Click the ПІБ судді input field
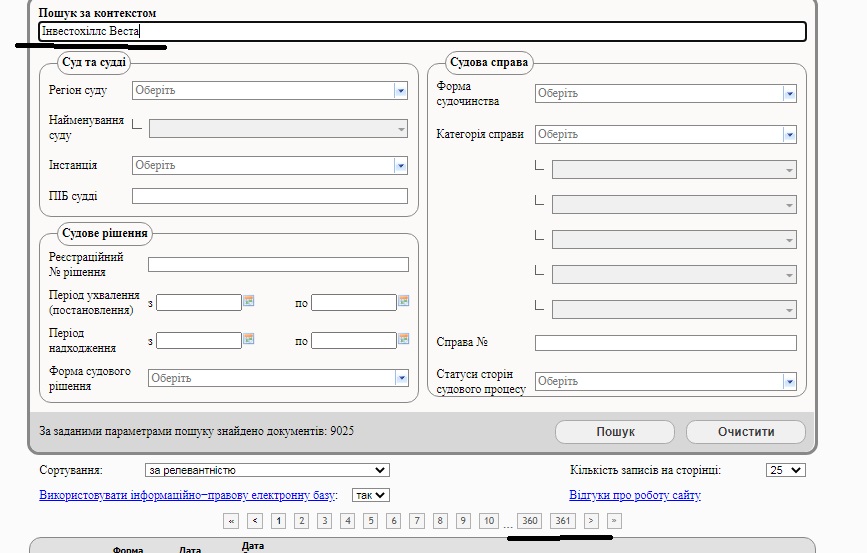This screenshot has height=553, width=867. coord(269,196)
